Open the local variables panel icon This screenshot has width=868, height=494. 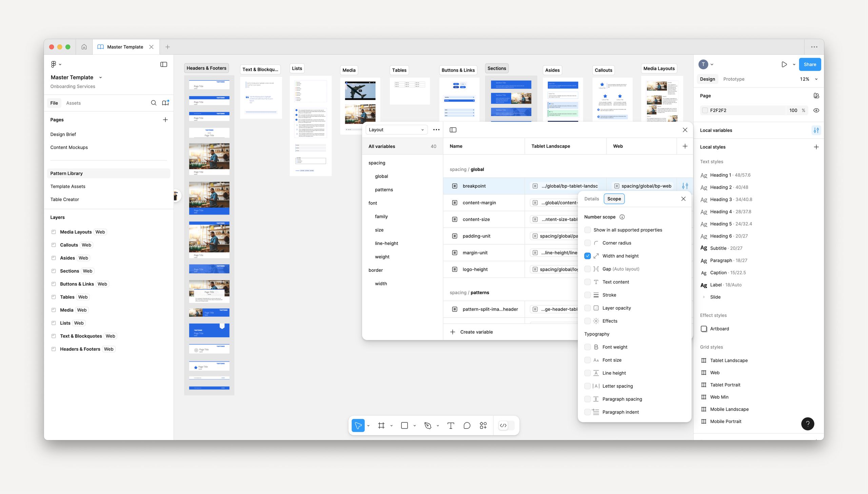tap(816, 130)
